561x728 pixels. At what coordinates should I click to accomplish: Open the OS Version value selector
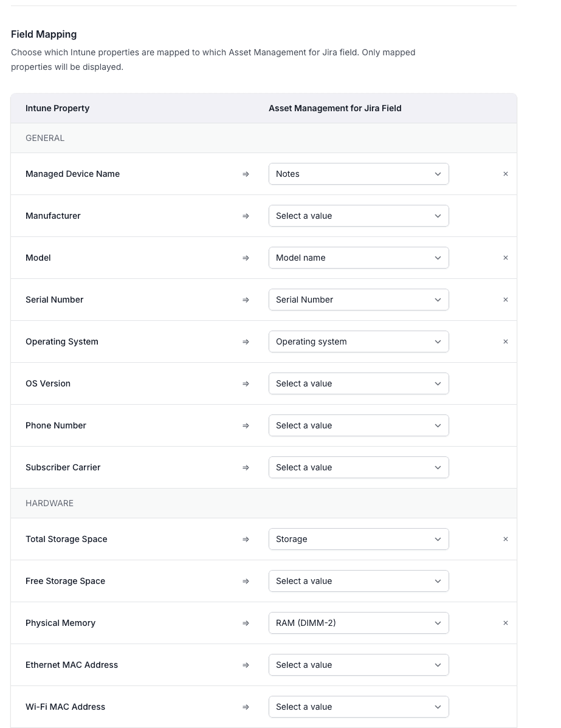point(359,383)
